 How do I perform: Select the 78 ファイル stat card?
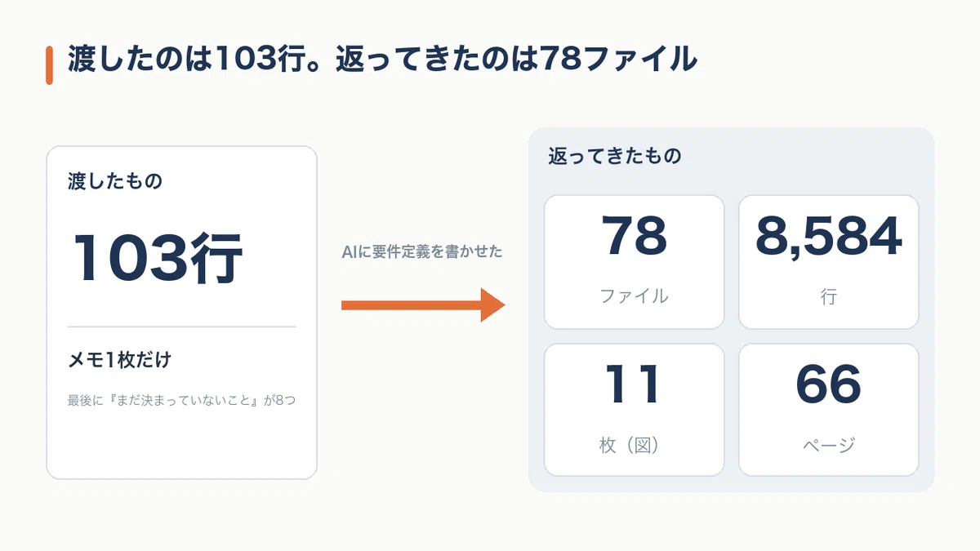pos(635,262)
